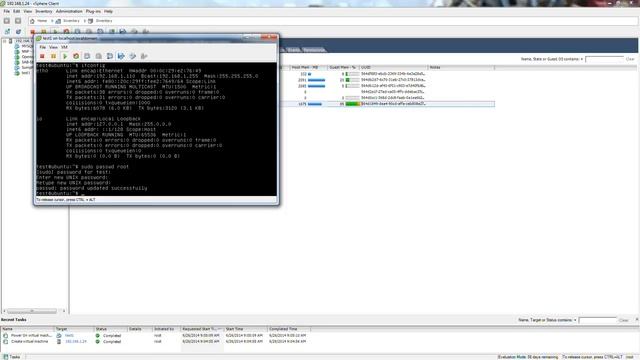Click the Recent Tasks filter input field
The height and width of the screenshot is (360, 640).
pos(598,320)
